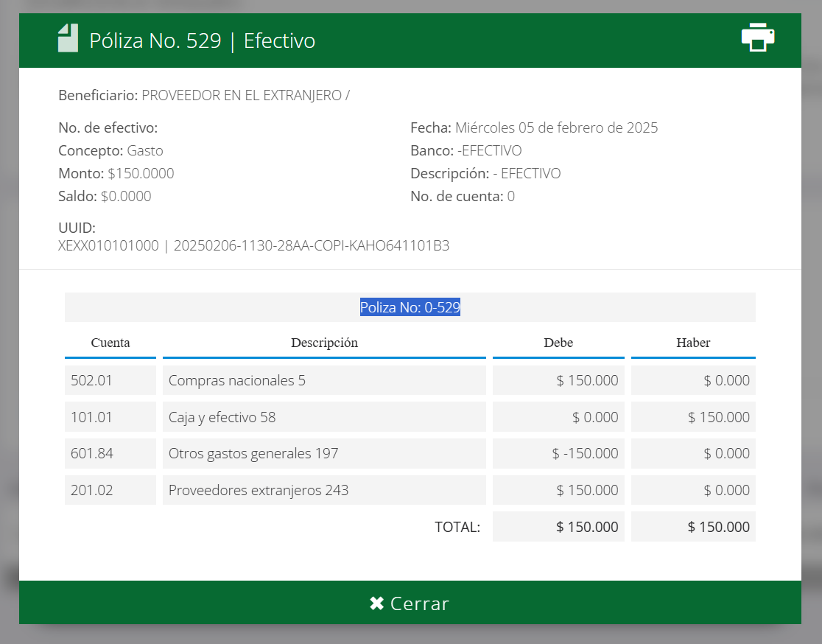This screenshot has width=822, height=644.
Task: Click the negative $ -150.000 Debe value
Action: tap(558, 453)
